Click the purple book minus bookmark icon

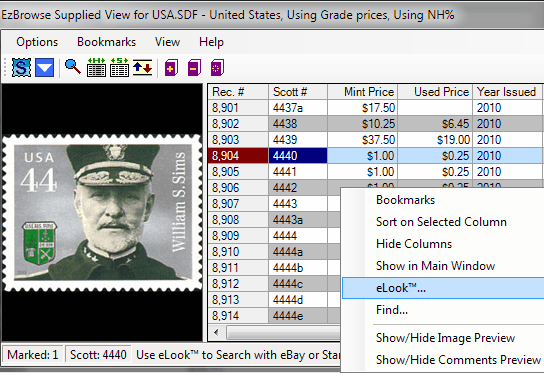(194, 68)
